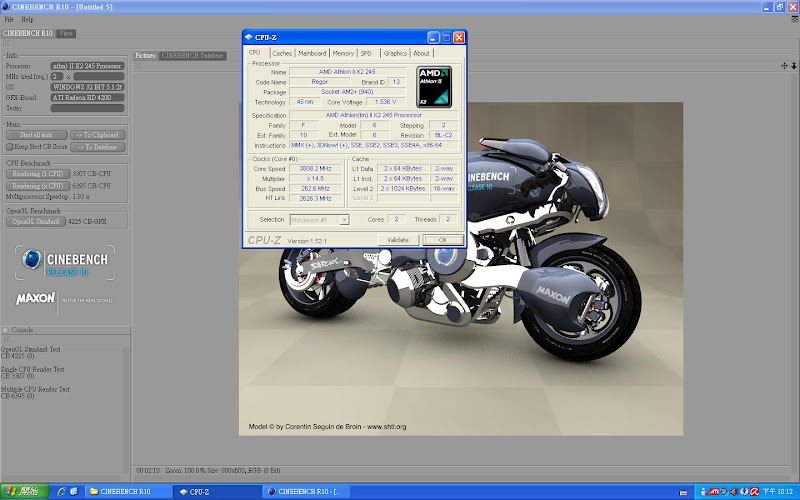Screen dimensions: 800x500
Task: Click the To Clipboard button
Action: pos(97,135)
